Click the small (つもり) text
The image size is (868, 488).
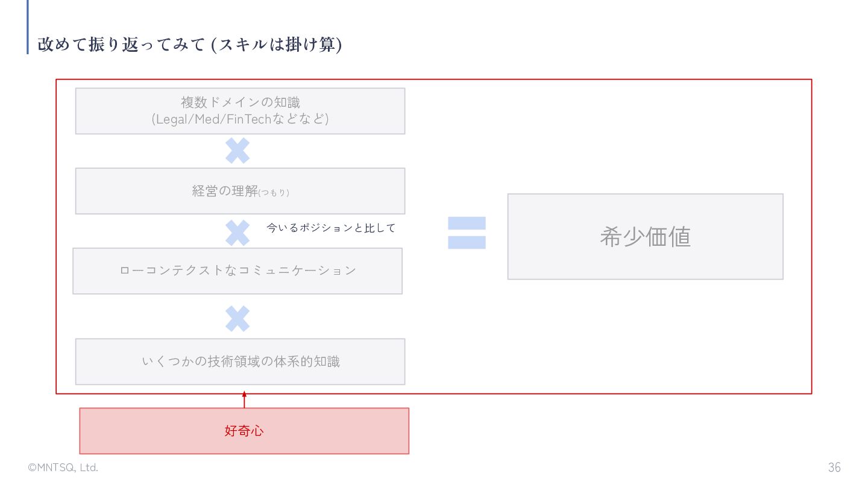tap(274, 193)
